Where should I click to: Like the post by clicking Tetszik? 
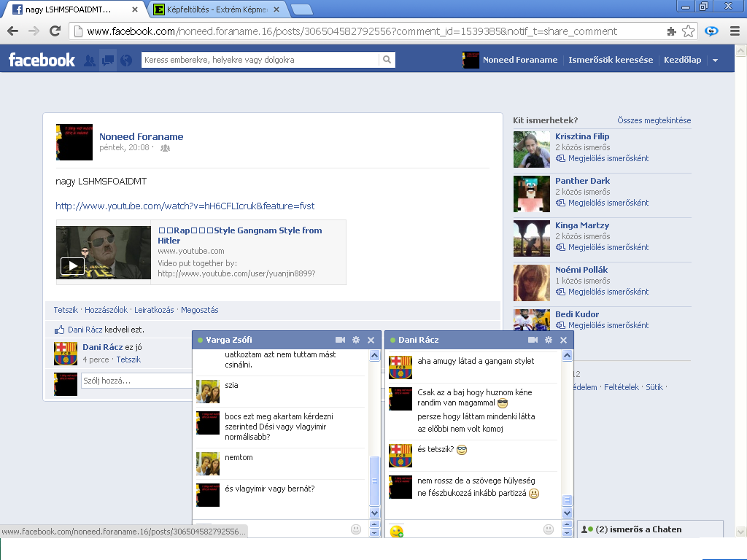[x=66, y=310]
